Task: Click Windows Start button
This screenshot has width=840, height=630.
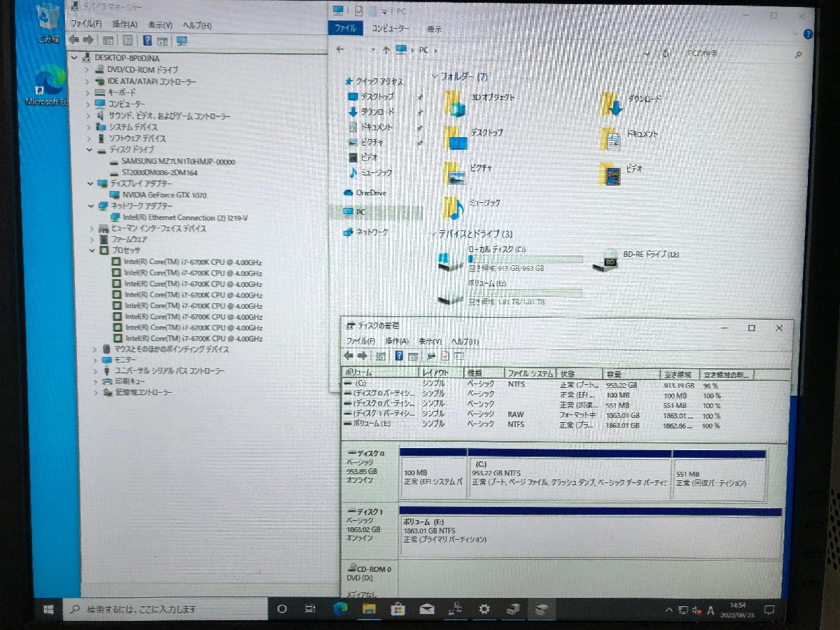Action: click(x=48, y=609)
